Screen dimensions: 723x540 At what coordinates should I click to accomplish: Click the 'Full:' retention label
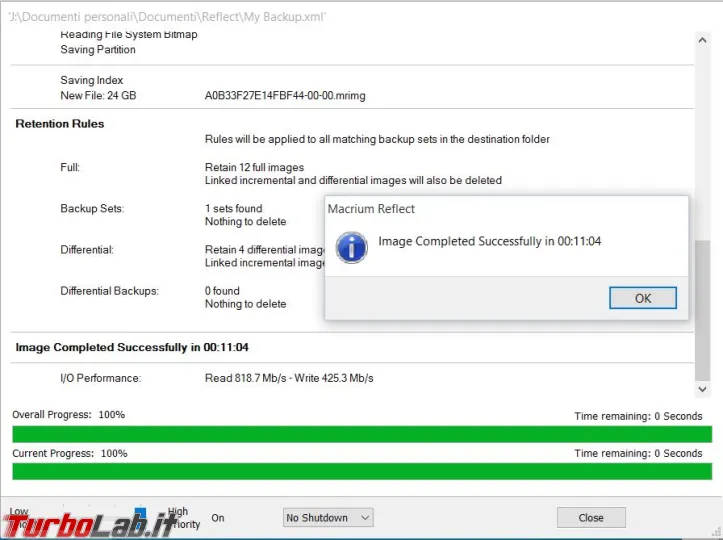(70, 167)
